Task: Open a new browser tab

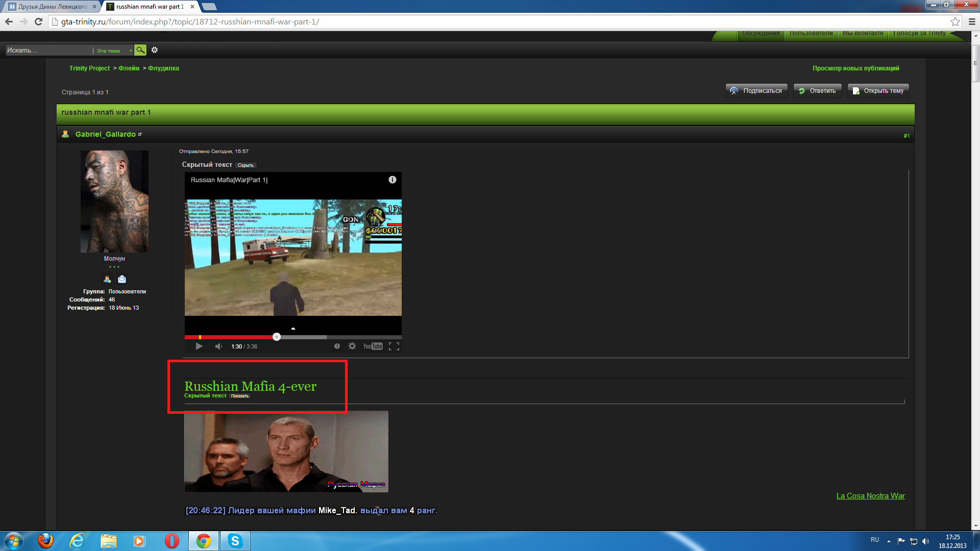Action: [209, 7]
